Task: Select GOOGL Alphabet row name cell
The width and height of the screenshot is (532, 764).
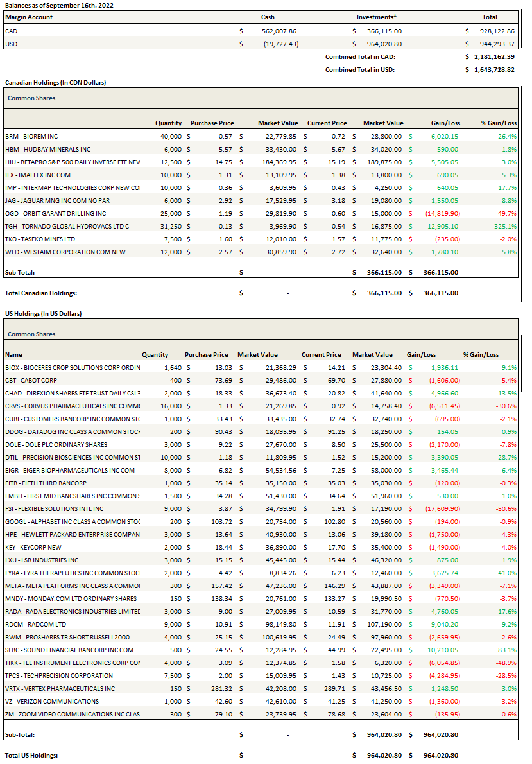Action: (72, 521)
